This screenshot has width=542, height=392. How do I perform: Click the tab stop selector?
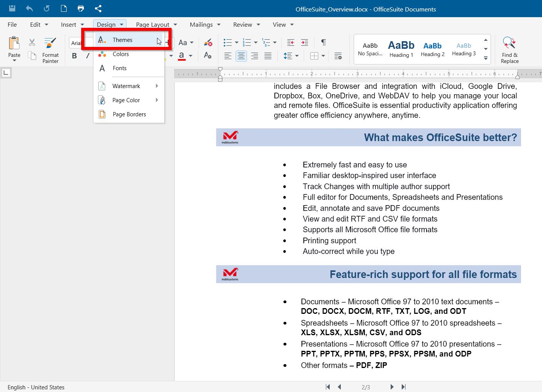[6, 72]
